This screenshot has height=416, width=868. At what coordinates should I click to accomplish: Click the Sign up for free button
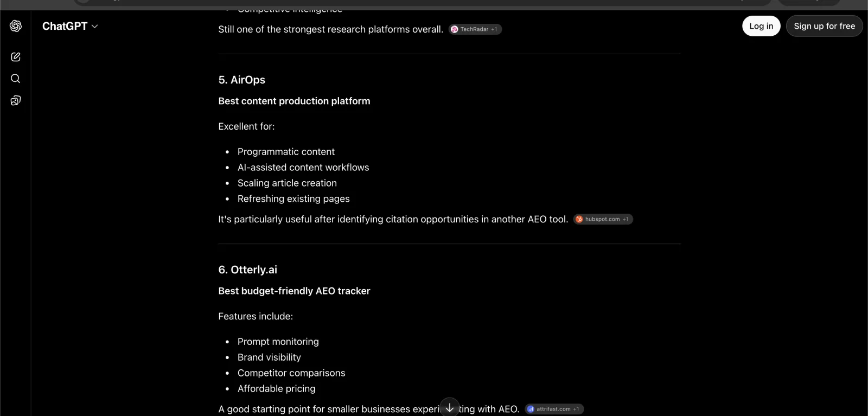(824, 26)
